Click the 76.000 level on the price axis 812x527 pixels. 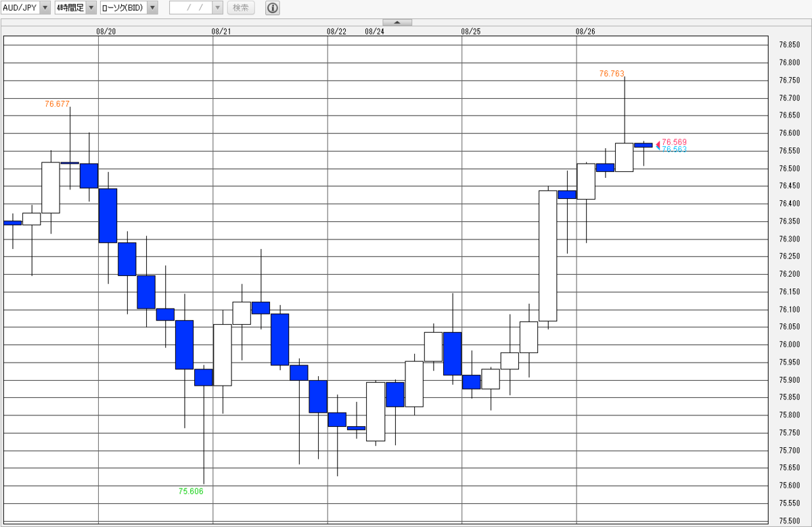click(x=788, y=344)
